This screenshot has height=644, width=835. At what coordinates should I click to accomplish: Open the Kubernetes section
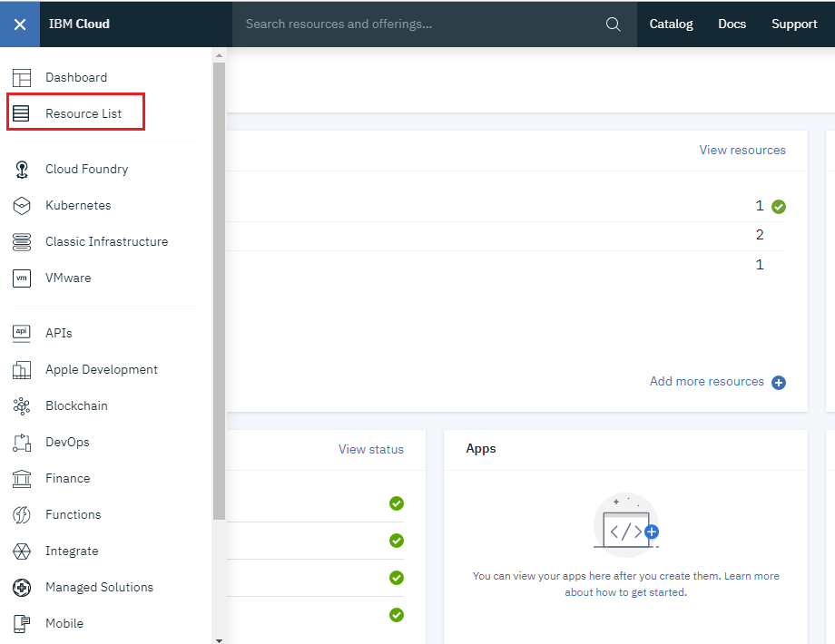click(78, 205)
